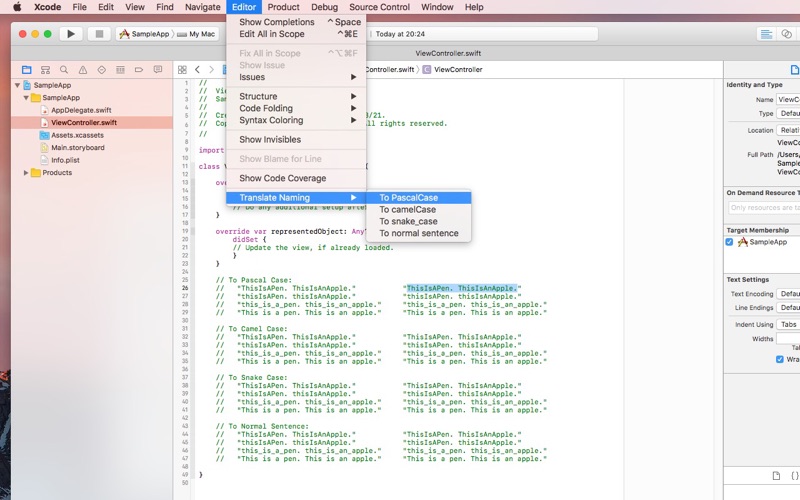Click the Stop button in toolbar
The height and width of the screenshot is (500, 800).
(x=99, y=34)
